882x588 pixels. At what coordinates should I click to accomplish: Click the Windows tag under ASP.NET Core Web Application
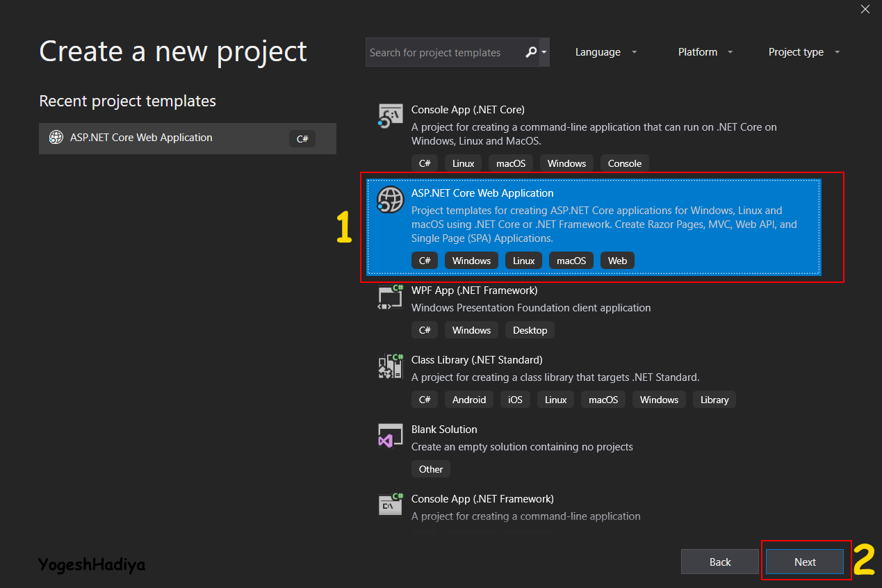[x=471, y=261]
